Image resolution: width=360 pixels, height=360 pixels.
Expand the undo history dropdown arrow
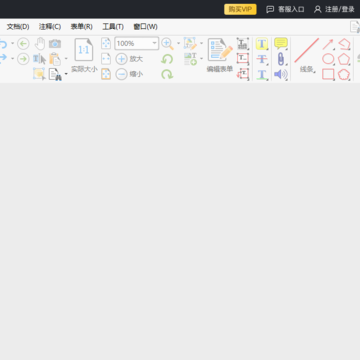12,43
